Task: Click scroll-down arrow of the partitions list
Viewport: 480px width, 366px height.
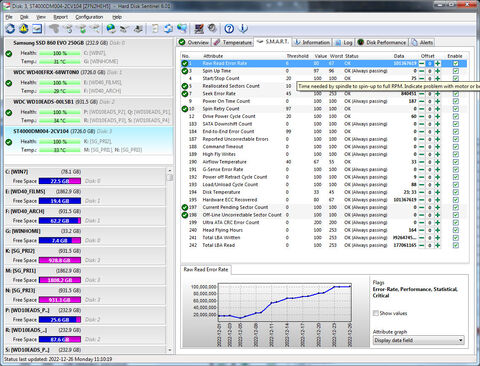Action: point(170,350)
